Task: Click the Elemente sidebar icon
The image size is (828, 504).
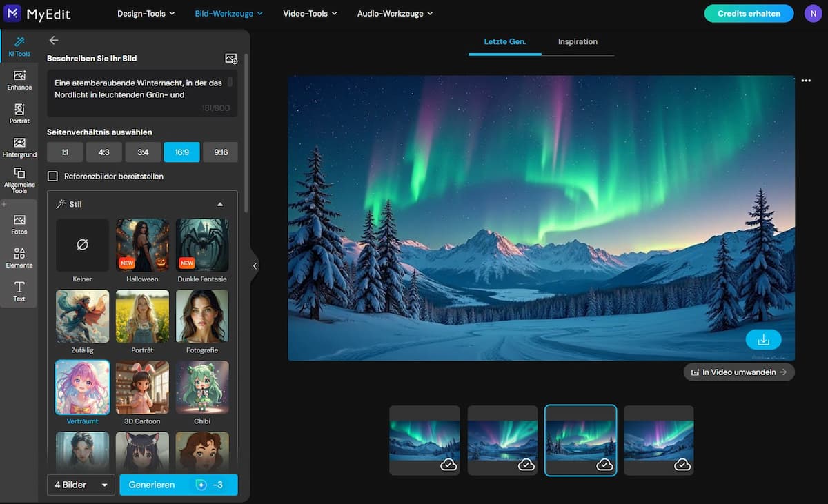Action: point(19,257)
